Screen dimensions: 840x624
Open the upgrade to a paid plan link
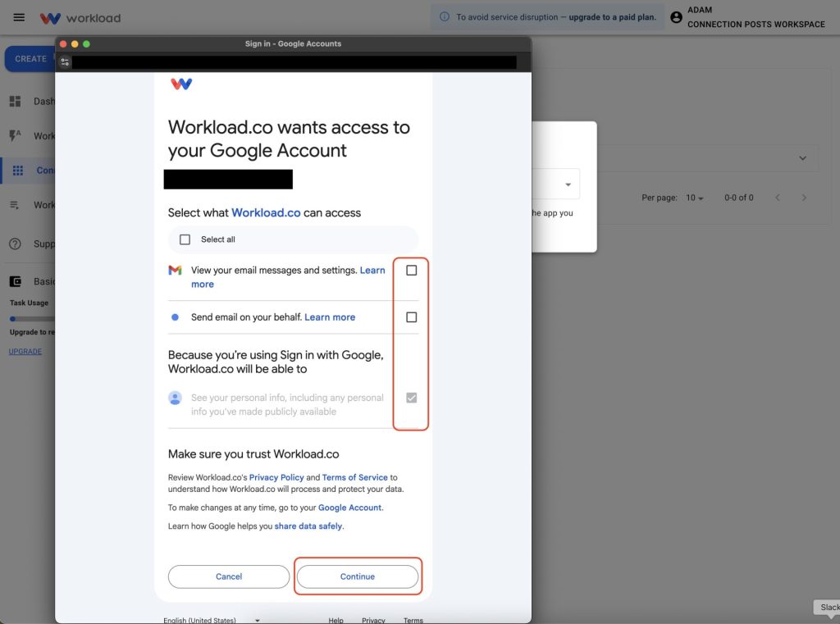click(612, 17)
